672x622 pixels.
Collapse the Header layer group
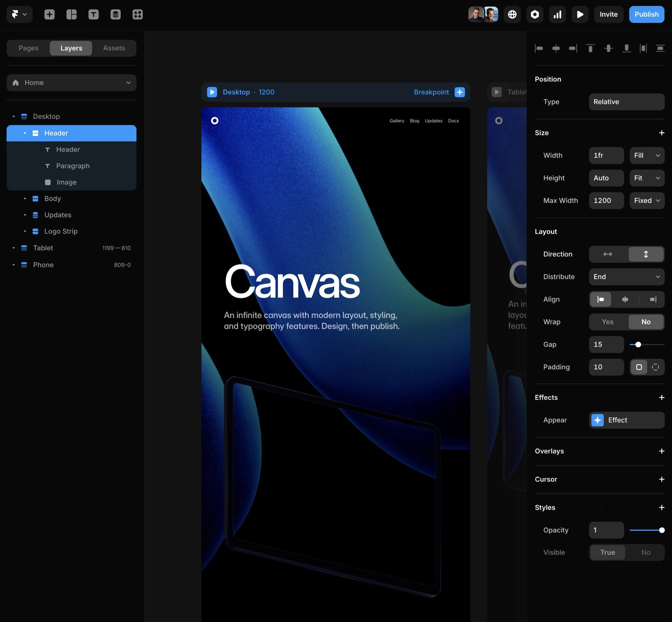click(25, 133)
